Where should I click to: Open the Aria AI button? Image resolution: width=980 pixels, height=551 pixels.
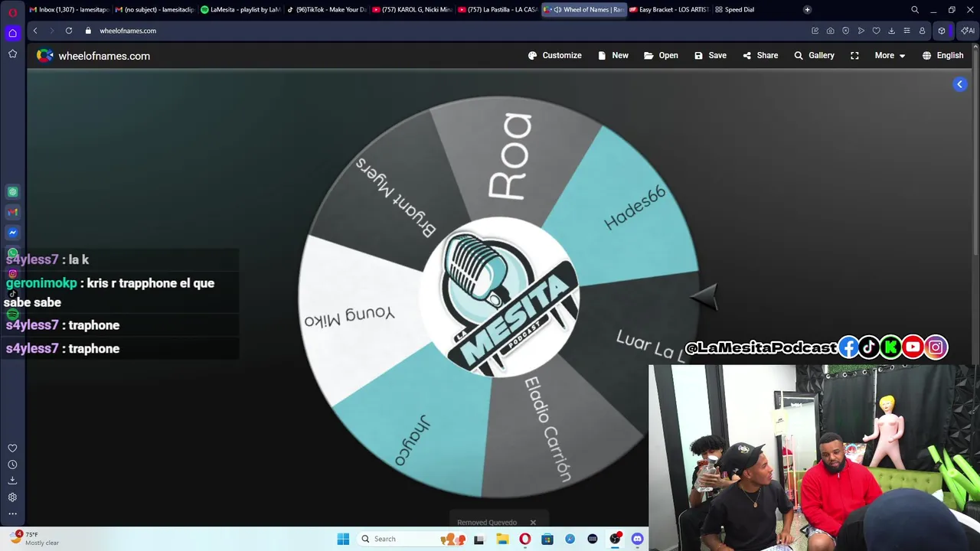968,31
